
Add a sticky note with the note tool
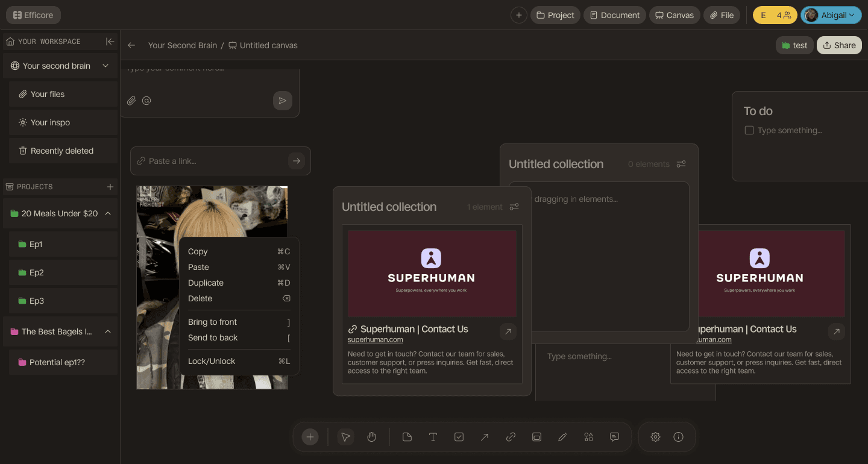407,437
